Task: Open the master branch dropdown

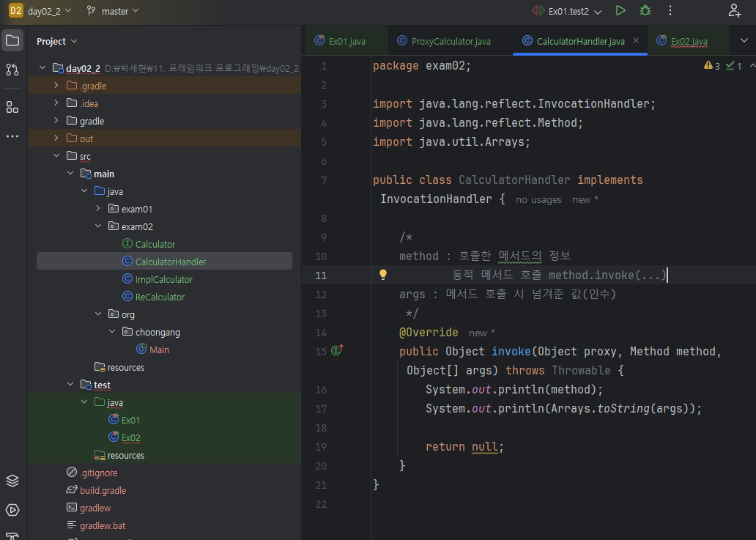Action: pyautogui.click(x=113, y=11)
